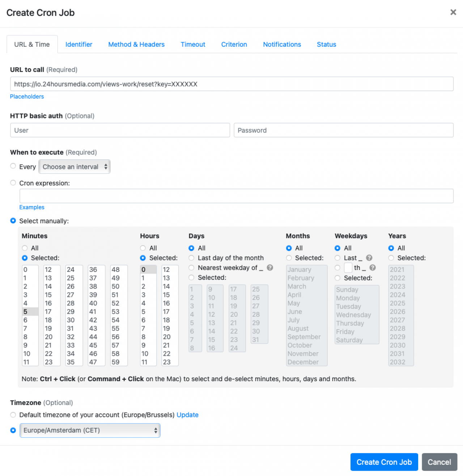Viewport: 463px width, 476px height.
Task: Click the timezone Update link
Action: 187,415
